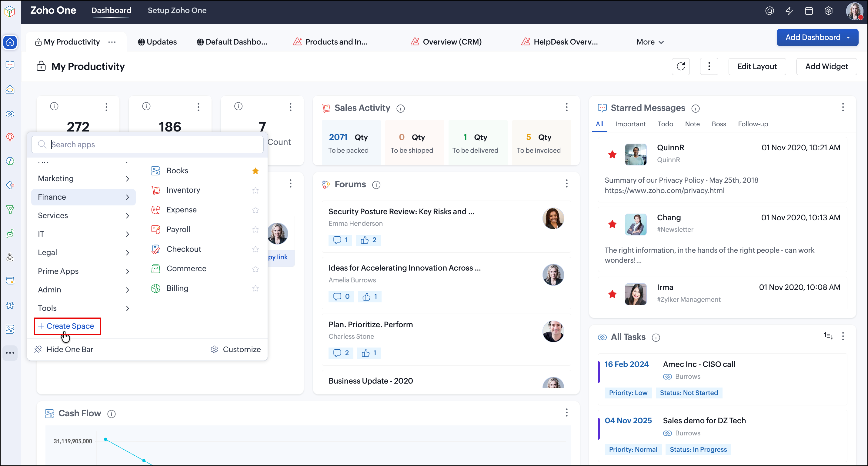Expand the Tools category
This screenshot has width=868, height=466.
point(83,308)
